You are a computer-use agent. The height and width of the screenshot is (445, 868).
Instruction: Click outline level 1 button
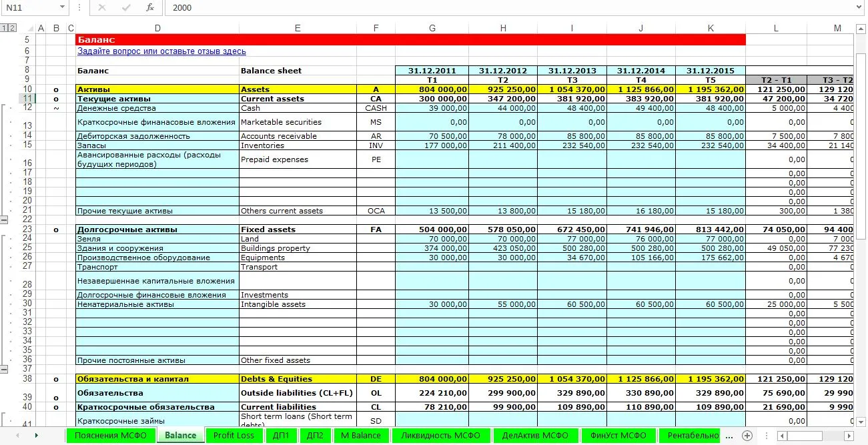[4, 28]
